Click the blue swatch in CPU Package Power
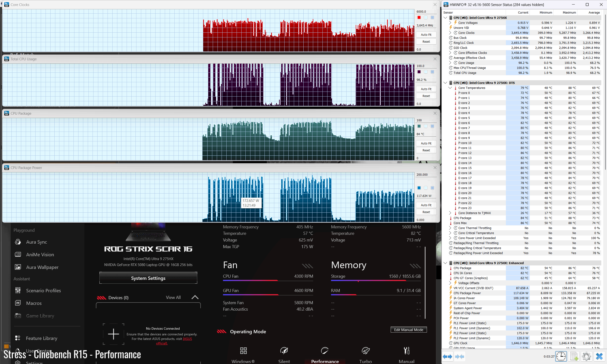Viewport: 607px width, 364px height. [419, 188]
